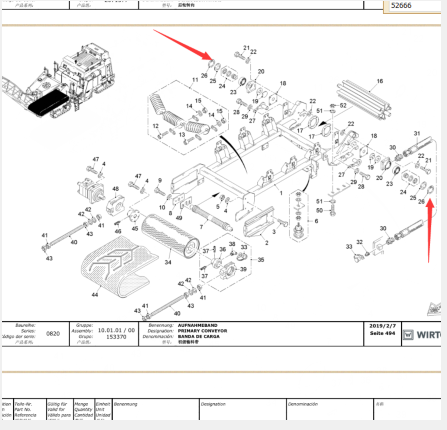This screenshot has height=430, width=447.
Task: Select part number 10 label
Action: click(162, 207)
